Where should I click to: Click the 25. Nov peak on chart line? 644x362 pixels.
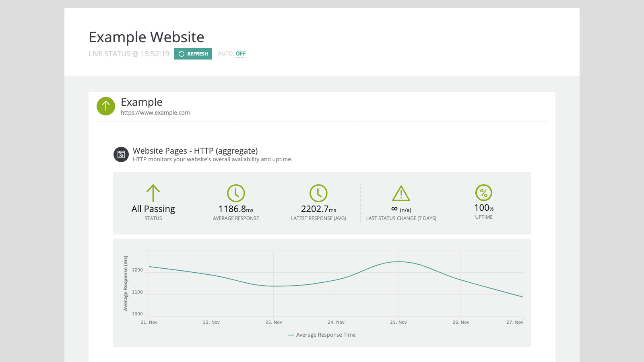(x=398, y=262)
